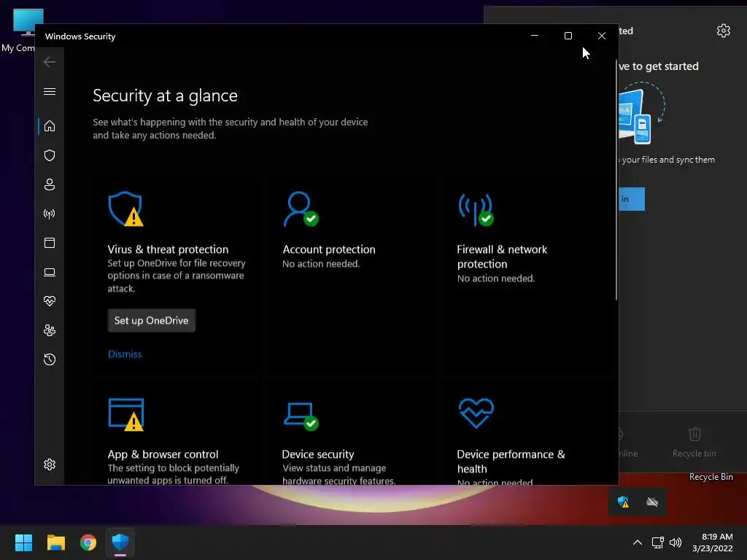The width and height of the screenshot is (747, 560).
Task: Minimize the Windows Security window
Action: (535, 36)
